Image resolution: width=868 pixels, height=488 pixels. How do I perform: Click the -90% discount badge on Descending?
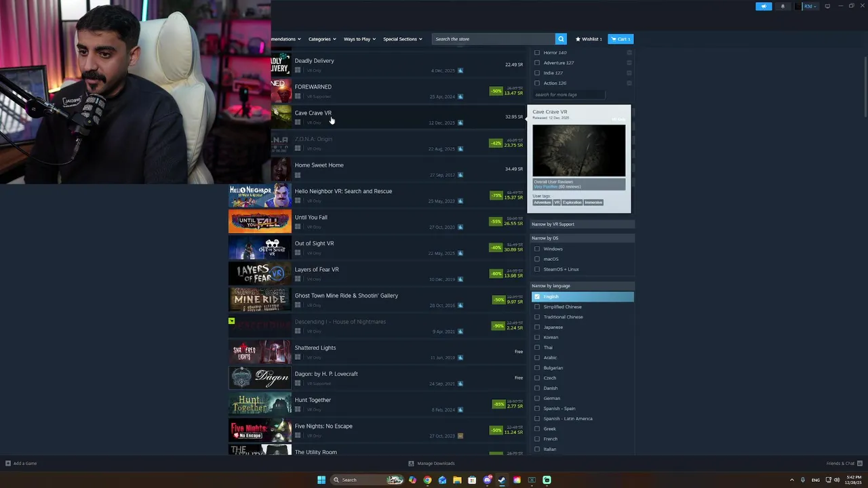tap(498, 326)
